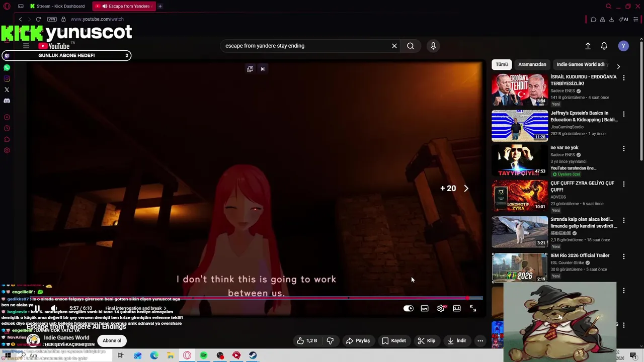
Task: Open the new tab plus button
Action: click(160, 6)
